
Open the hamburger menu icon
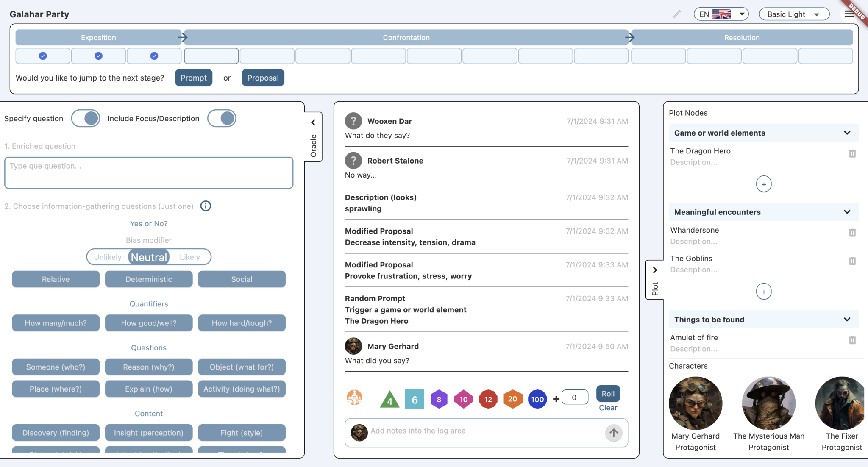pyautogui.click(x=849, y=14)
